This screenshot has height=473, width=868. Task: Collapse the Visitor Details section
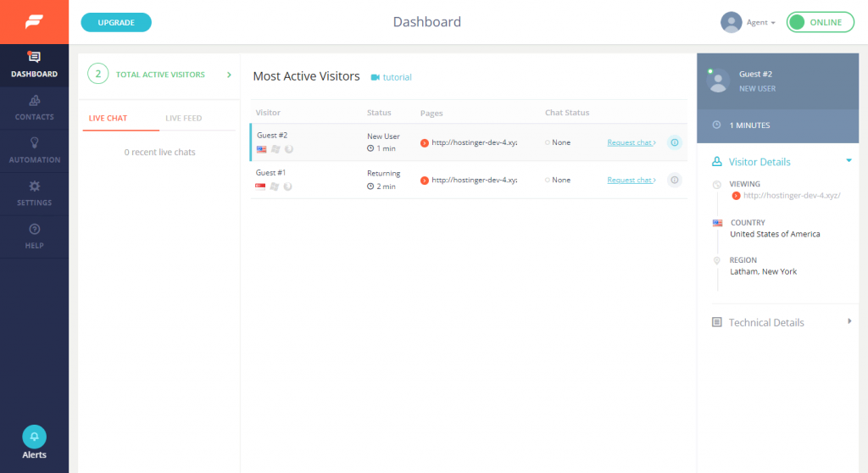849,160
